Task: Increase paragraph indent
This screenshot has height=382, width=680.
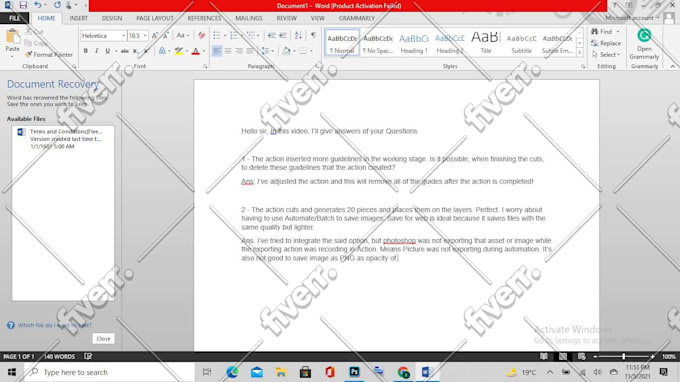Action: [x=283, y=36]
